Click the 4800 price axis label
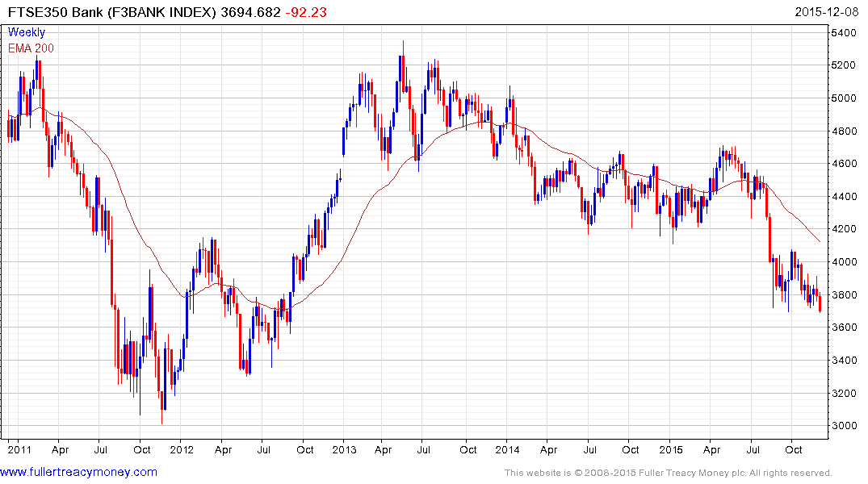The height and width of the screenshot is (484, 868). pos(844,131)
